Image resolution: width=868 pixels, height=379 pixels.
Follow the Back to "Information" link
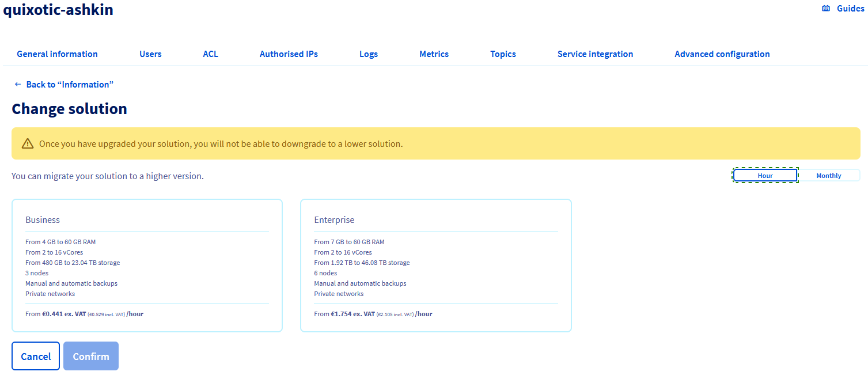coord(70,85)
